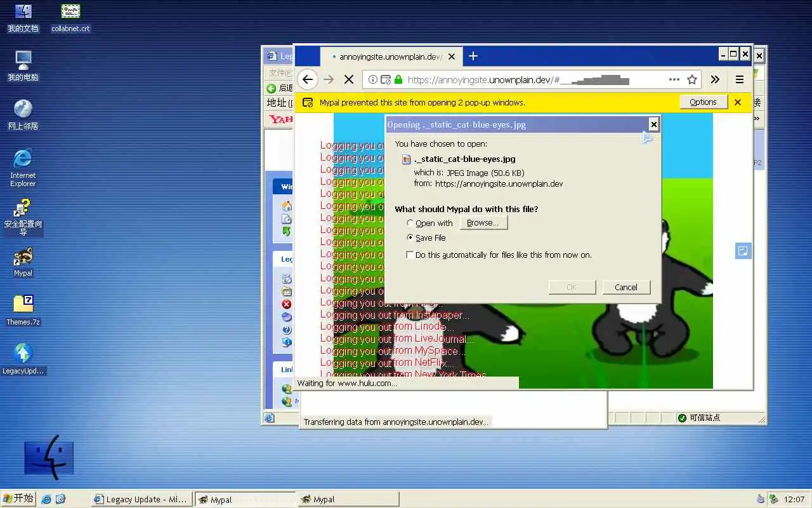Click 'Logging you out from MySpace...' text
The width and height of the screenshot is (812, 508).
pos(392,351)
